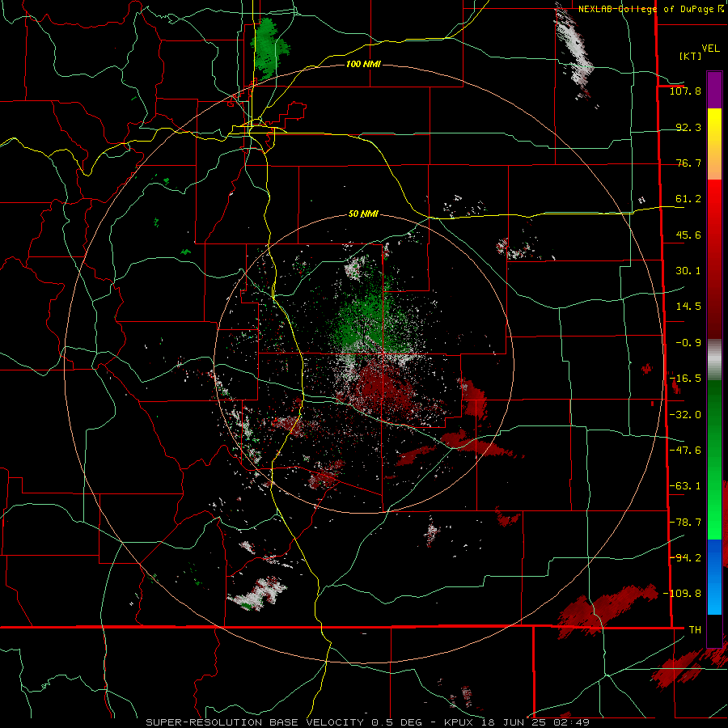Click the blue segment of velocity color bar
Screen dimensions: 728x728
(x=714, y=577)
